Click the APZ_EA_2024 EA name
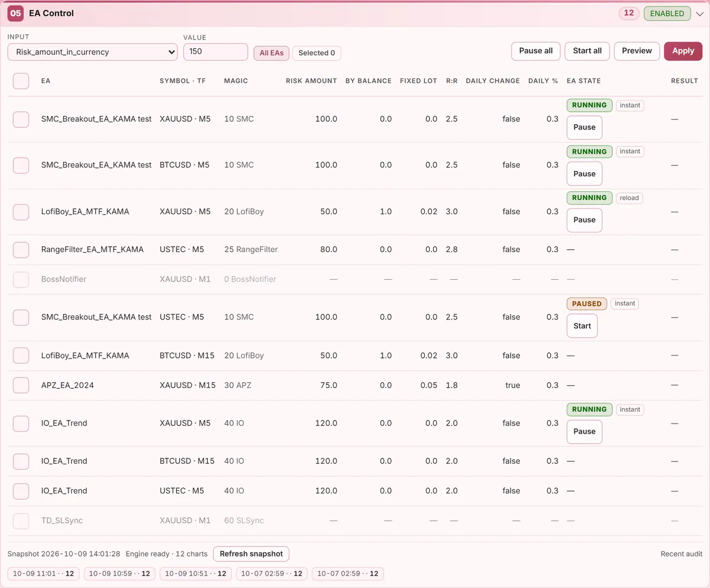This screenshot has height=588, width=710. click(67, 385)
